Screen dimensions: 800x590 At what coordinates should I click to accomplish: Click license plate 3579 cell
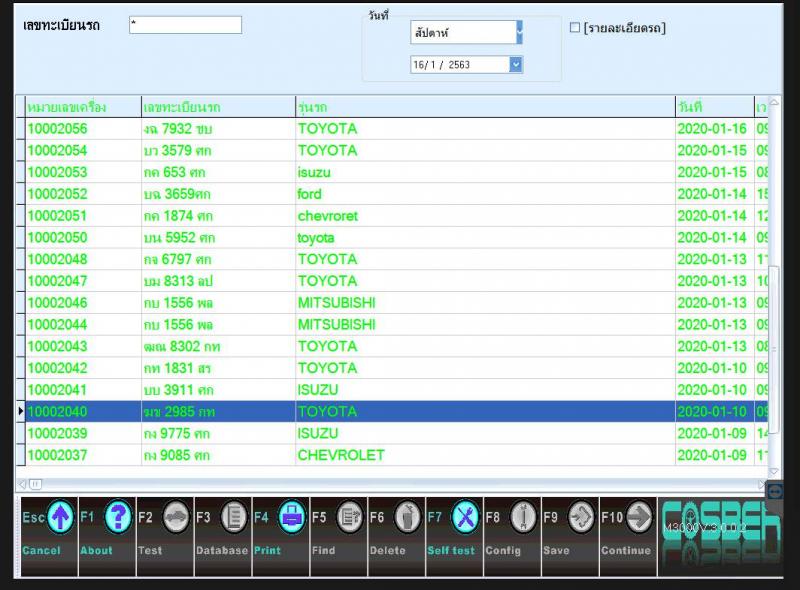pyautogui.click(x=218, y=151)
